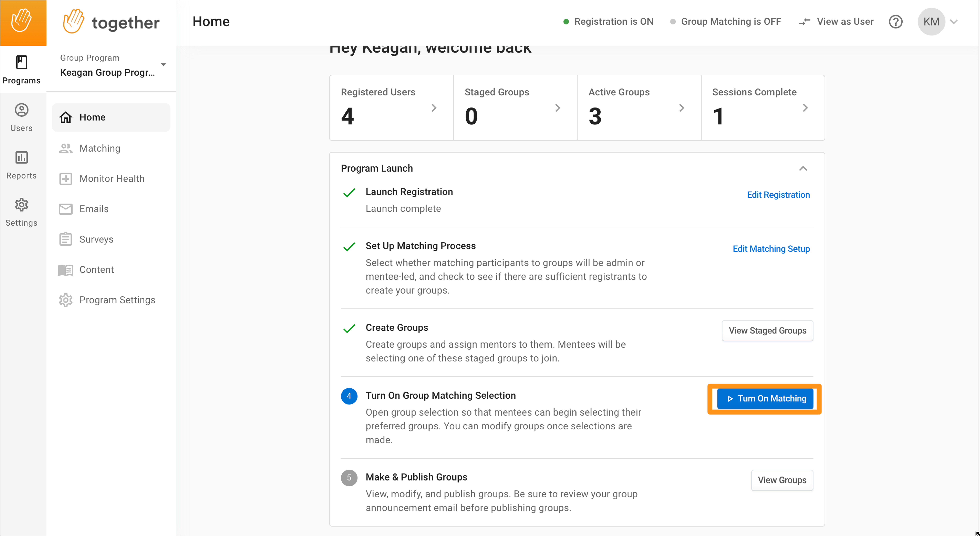Screen dimensions: 980x536
Task: Open Surveys in the sidebar menu
Action: click(111, 239)
